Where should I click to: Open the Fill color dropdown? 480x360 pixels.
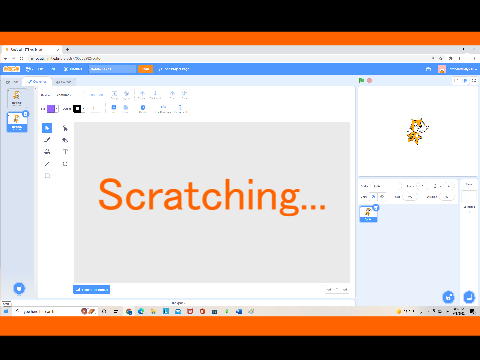tap(56, 109)
